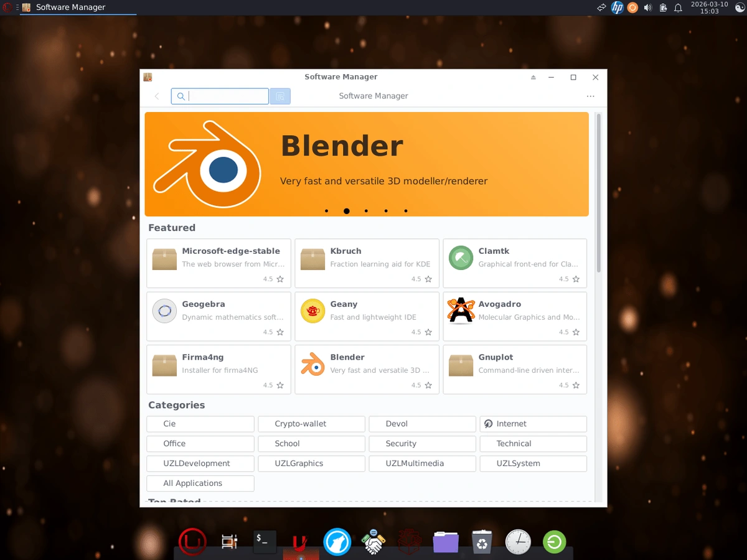Select the Geany teapot icon

pyautogui.click(x=312, y=311)
